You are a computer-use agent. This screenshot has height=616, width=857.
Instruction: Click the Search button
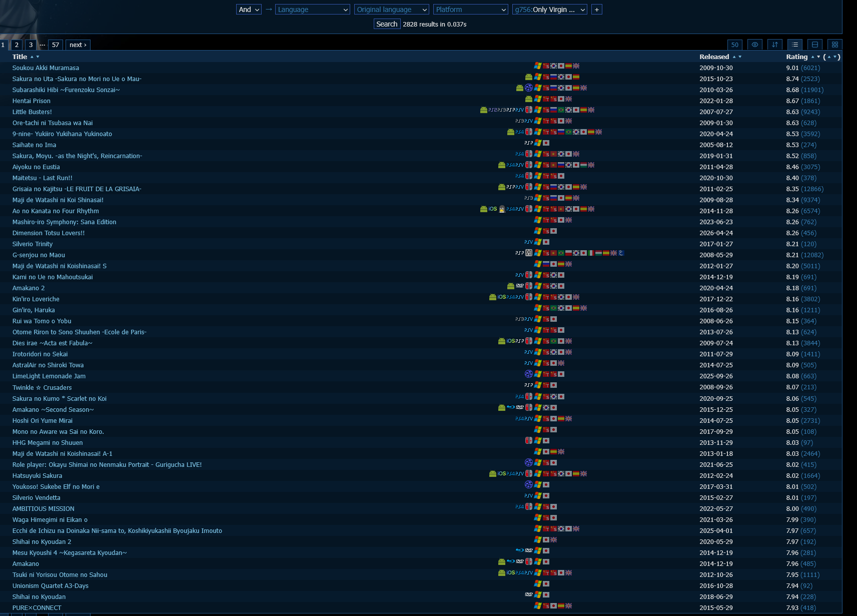coord(387,24)
